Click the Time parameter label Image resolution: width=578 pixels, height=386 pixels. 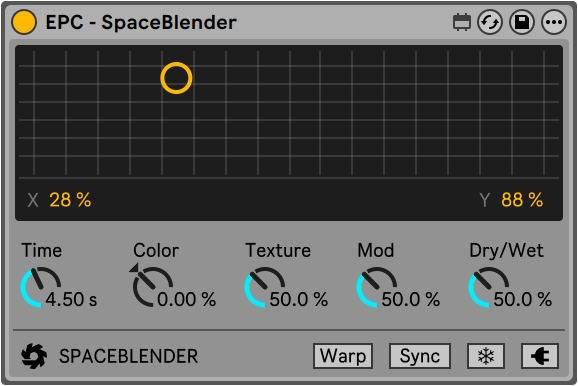tap(42, 250)
